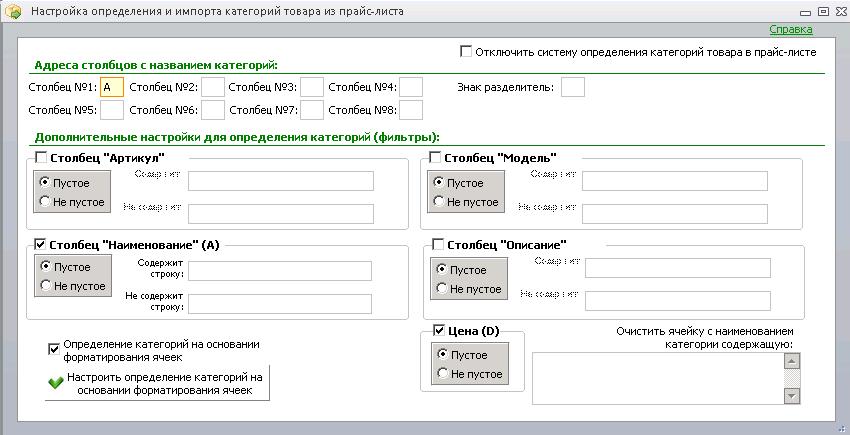The image size is (850, 435).
Task: Click Настроить определение категорий button
Action: coord(157,383)
